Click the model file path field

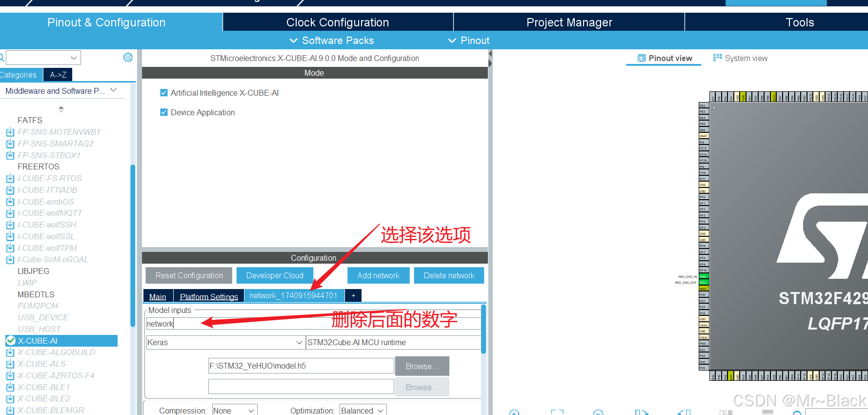(x=301, y=366)
